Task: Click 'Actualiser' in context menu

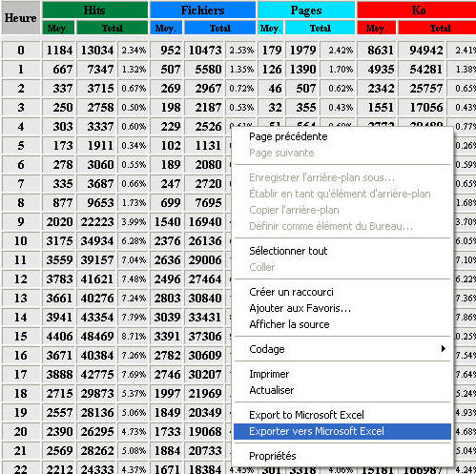Action: coord(342,390)
